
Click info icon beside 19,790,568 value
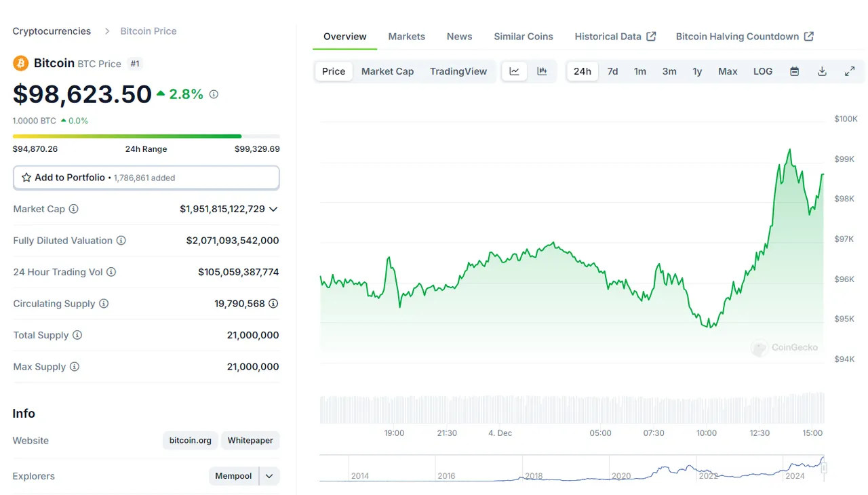(x=273, y=304)
